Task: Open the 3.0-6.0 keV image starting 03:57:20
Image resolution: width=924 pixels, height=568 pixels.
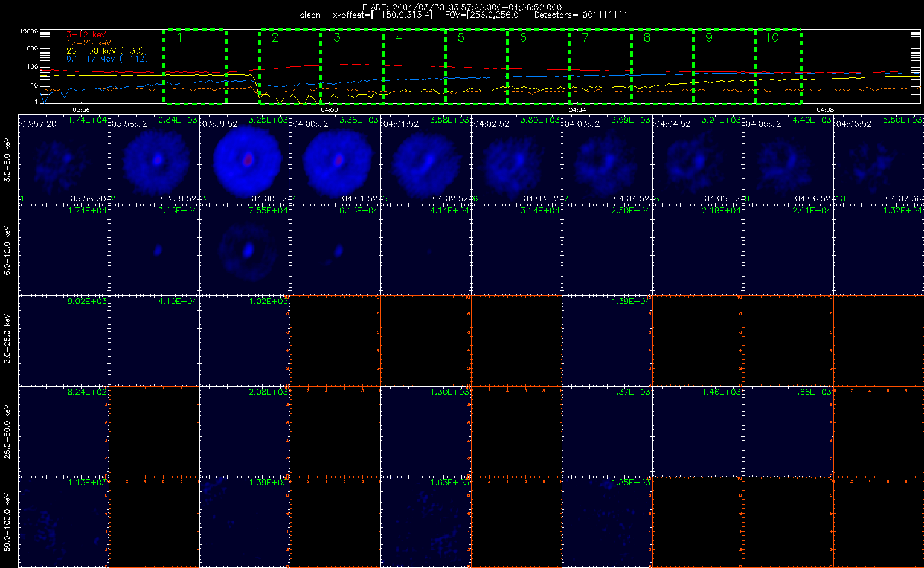Action: click(63, 159)
